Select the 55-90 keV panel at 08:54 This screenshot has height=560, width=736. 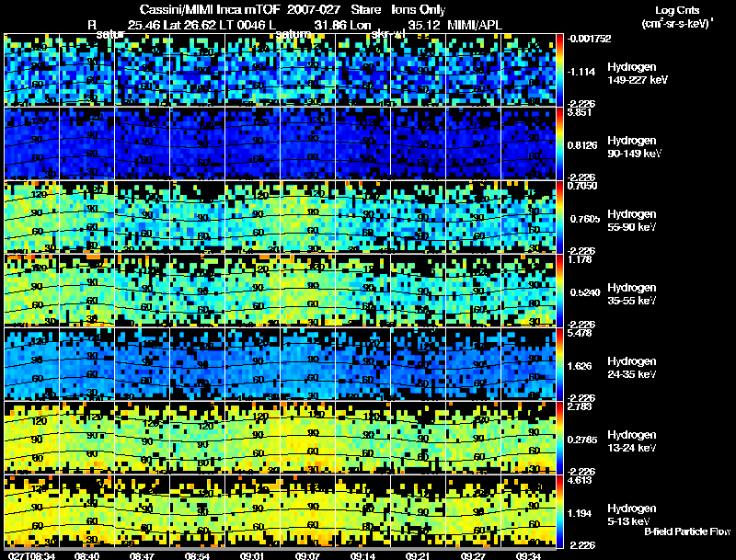tap(197, 217)
